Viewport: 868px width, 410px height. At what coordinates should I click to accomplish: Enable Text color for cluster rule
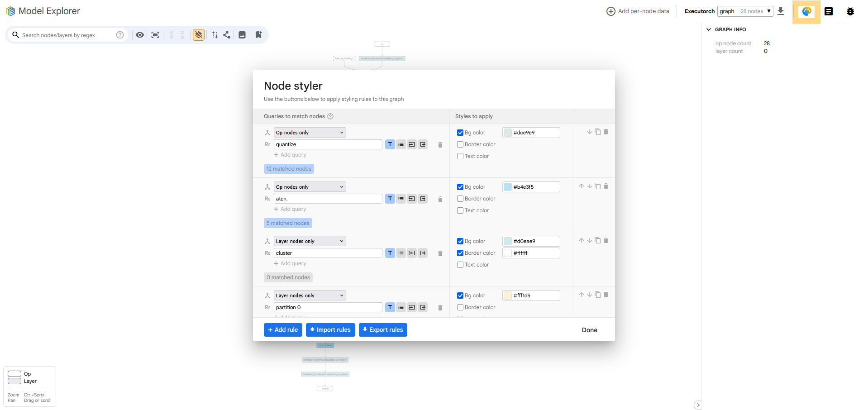pos(460,265)
